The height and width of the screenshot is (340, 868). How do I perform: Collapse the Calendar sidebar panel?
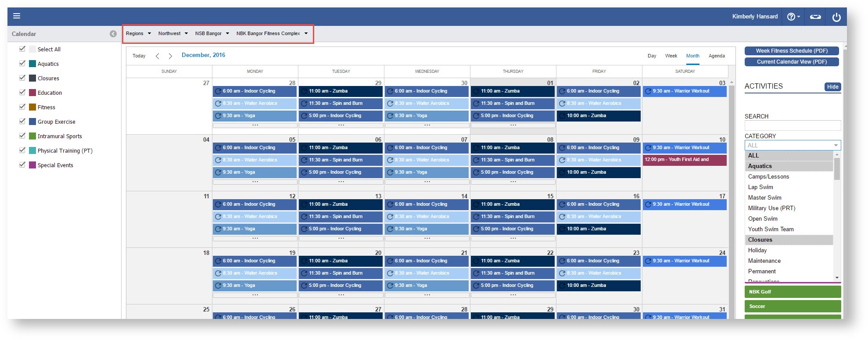click(x=113, y=34)
